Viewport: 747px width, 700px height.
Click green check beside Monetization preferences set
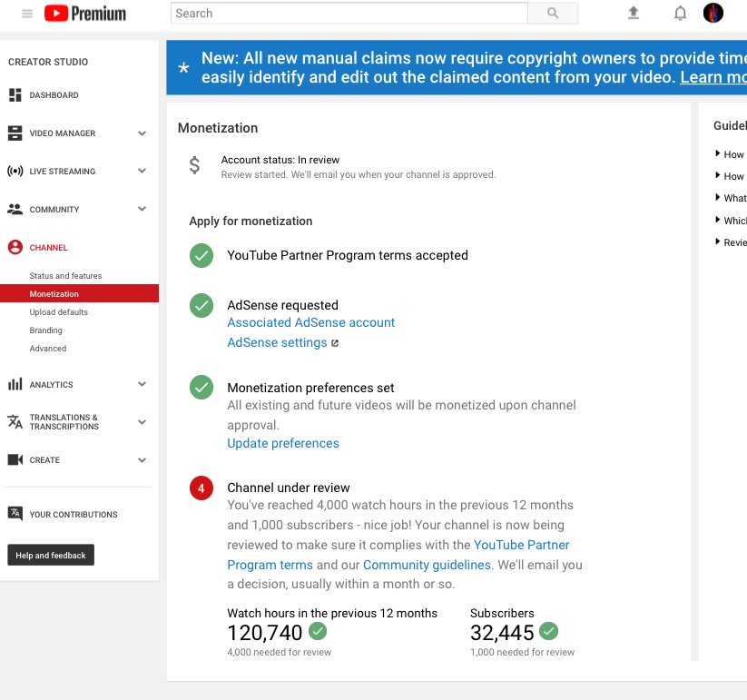[201, 388]
